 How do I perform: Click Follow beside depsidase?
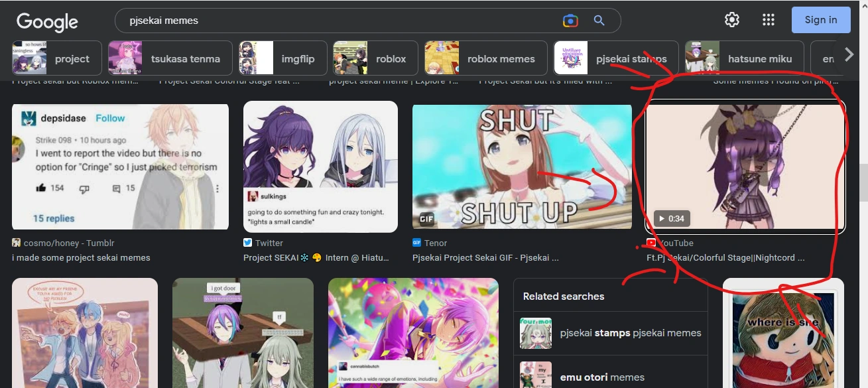click(x=110, y=118)
